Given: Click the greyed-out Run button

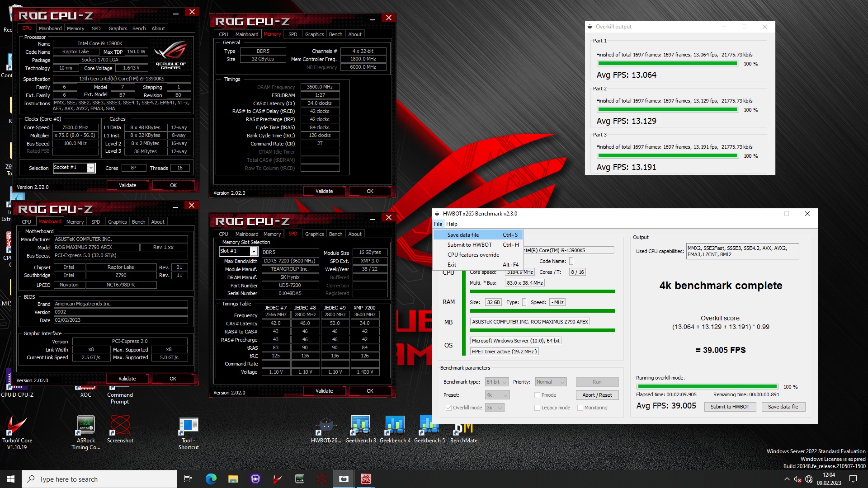Looking at the screenshot, I should [597, 382].
